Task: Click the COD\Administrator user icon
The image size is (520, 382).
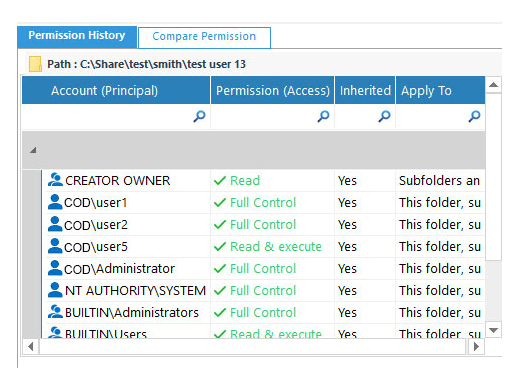Action: (x=55, y=268)
